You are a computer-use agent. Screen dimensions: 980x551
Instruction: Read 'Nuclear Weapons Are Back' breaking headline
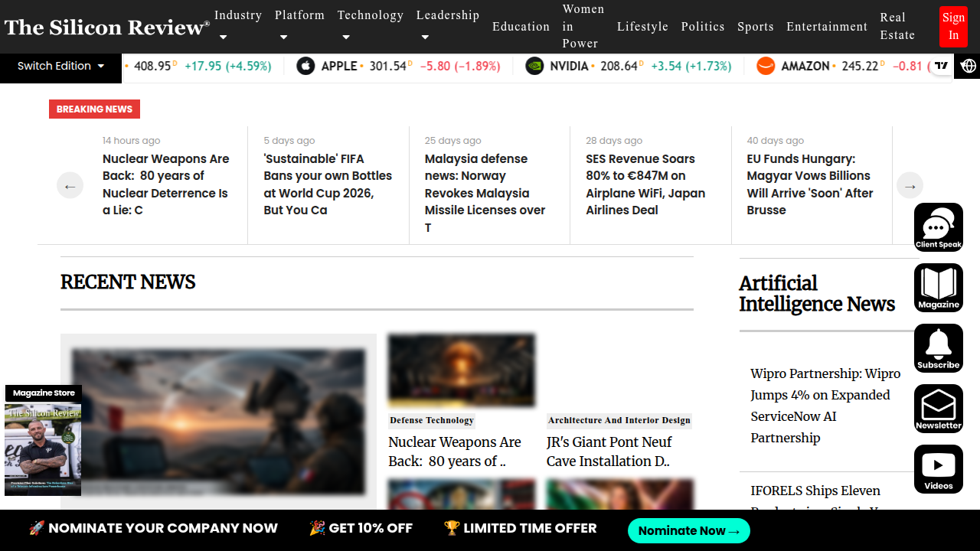point(166,184)
